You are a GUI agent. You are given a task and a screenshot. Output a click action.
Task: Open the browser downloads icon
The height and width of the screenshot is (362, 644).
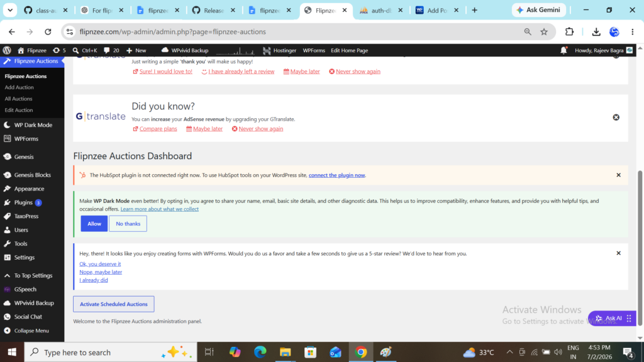click(596, 31)
